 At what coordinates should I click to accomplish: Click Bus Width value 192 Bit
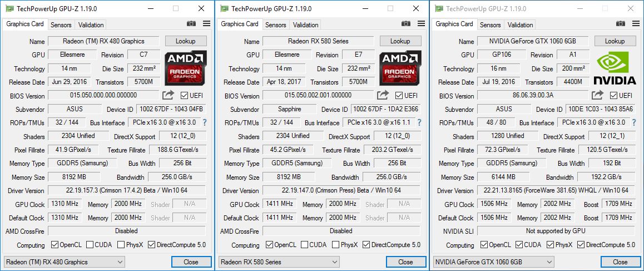point(612,163)
